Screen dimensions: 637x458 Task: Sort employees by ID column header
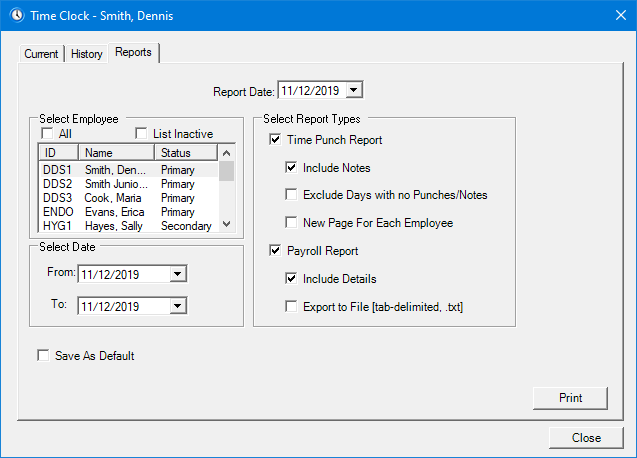coord(58,153)
